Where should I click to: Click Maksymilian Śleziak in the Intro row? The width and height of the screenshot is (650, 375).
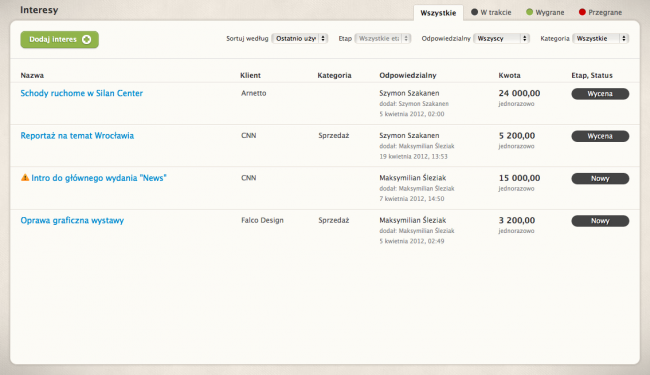click(412, 178)
